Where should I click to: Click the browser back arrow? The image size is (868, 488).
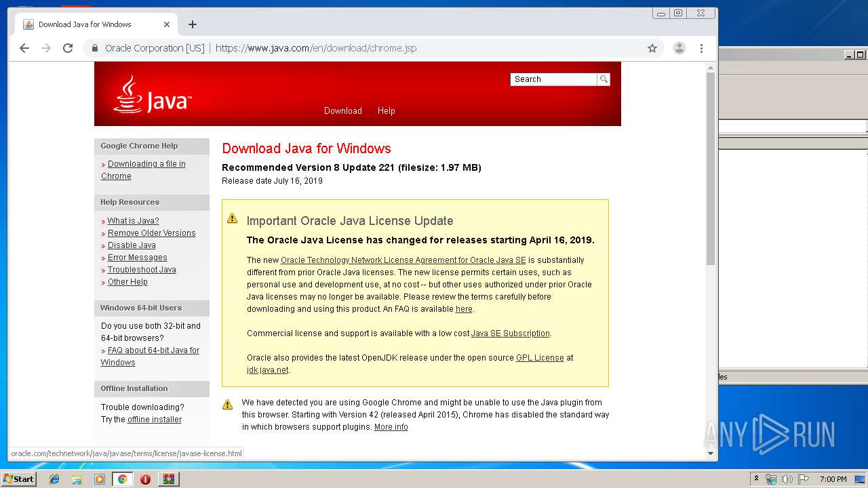(24, 48)
